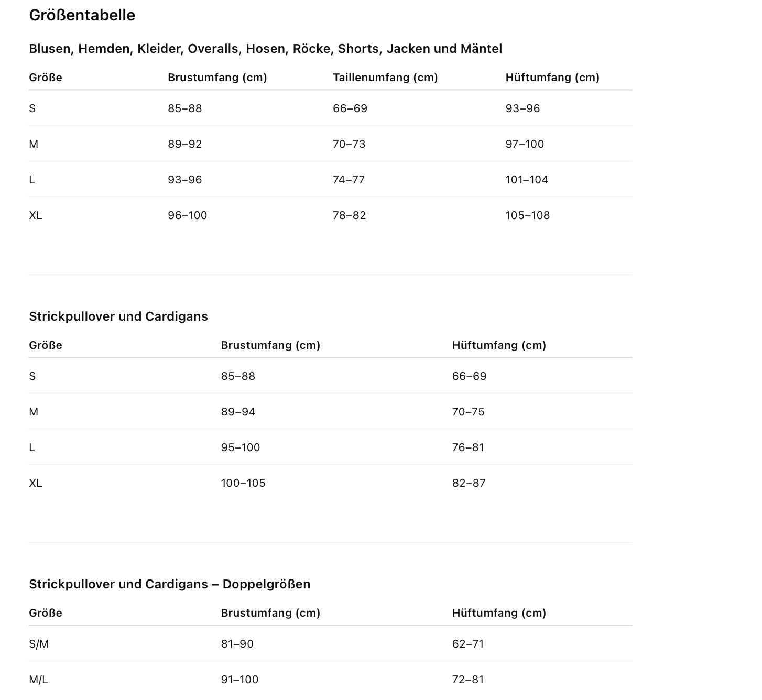Click the 96–100 bust value for XL
The height and width of the screenshot is (700, 762).
click(x=187, y=215)
